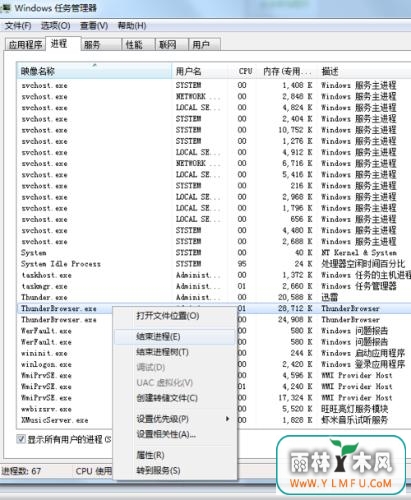Click the 雨林木风 watermark logo

coord(341,465)
